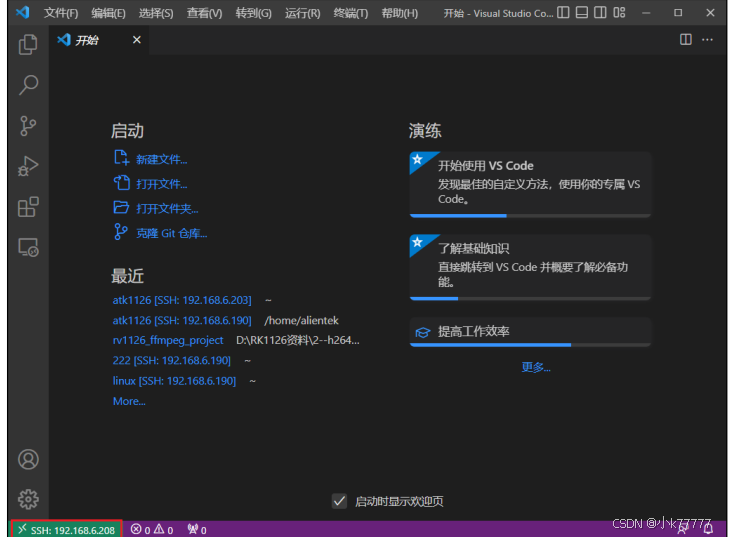Image resolution: width=729 pixels, height=537 pixels.
Task: Toggle secondary side bar layout icon
Action: coord(600,13)
